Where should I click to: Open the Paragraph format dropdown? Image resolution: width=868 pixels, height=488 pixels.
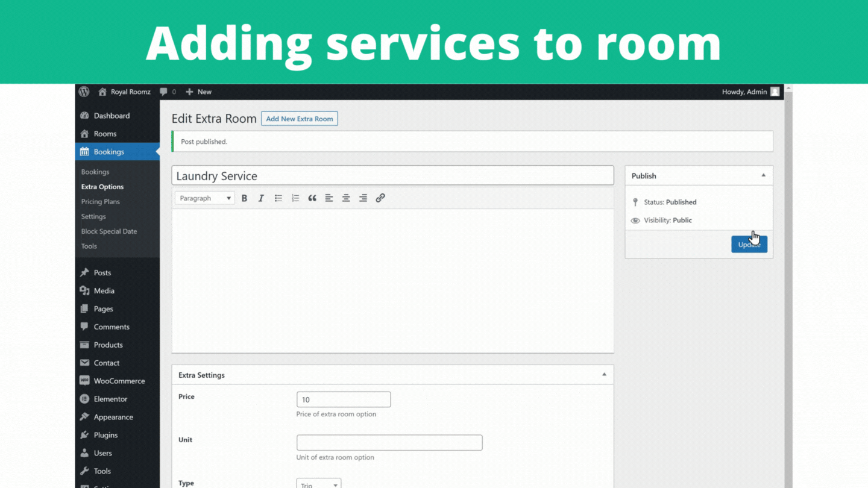pyautogui.click(x=204, y=198)
